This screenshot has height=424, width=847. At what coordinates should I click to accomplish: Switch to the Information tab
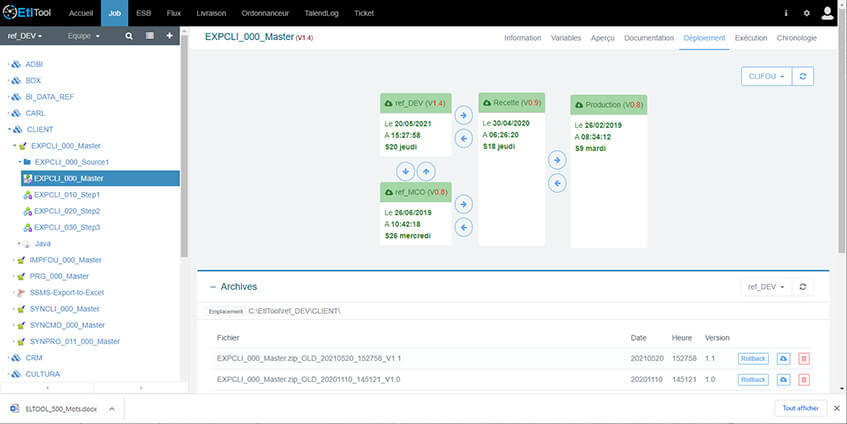point(522,38)
